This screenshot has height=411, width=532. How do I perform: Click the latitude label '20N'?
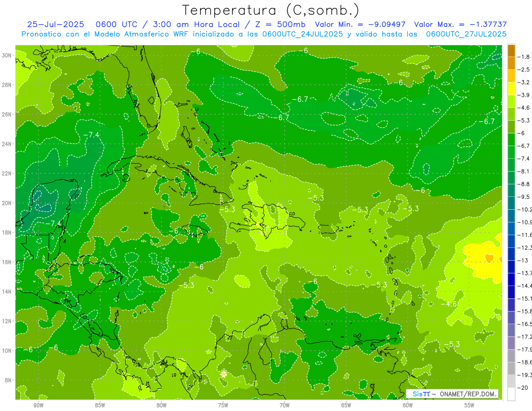tap(7, 203)
